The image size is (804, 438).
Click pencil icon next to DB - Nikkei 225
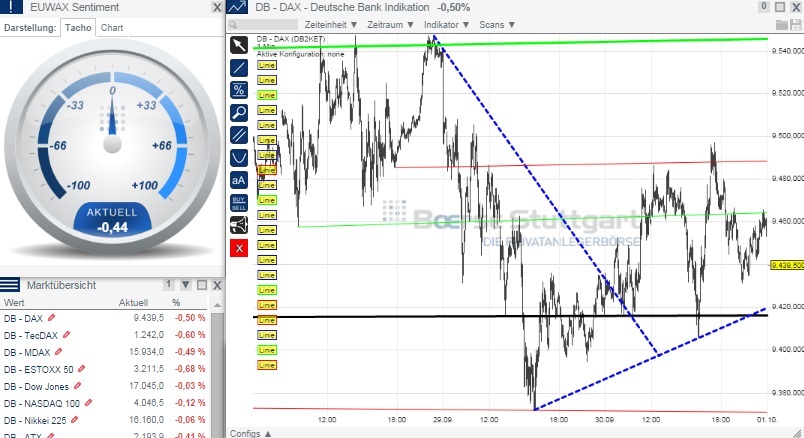75,420
